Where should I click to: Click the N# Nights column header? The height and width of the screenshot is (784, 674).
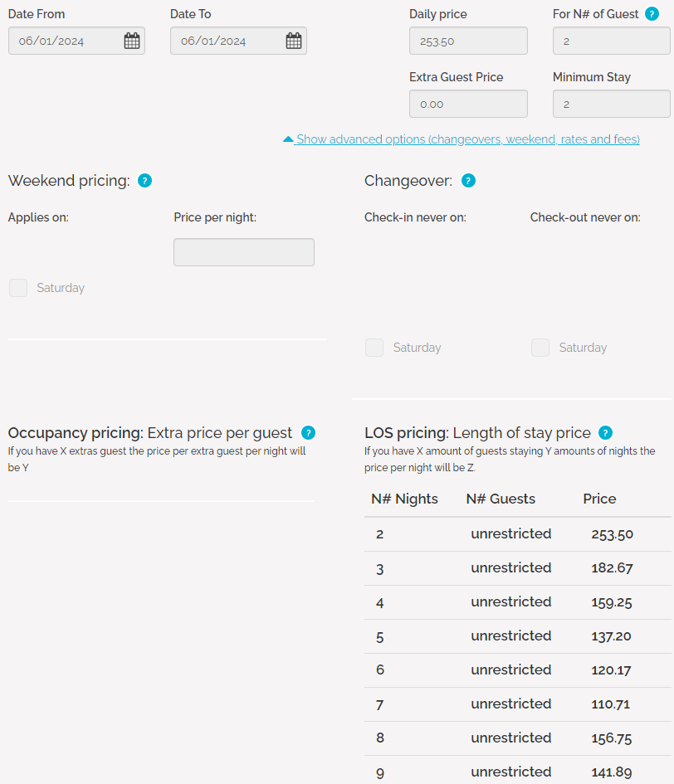click(404, 499)
